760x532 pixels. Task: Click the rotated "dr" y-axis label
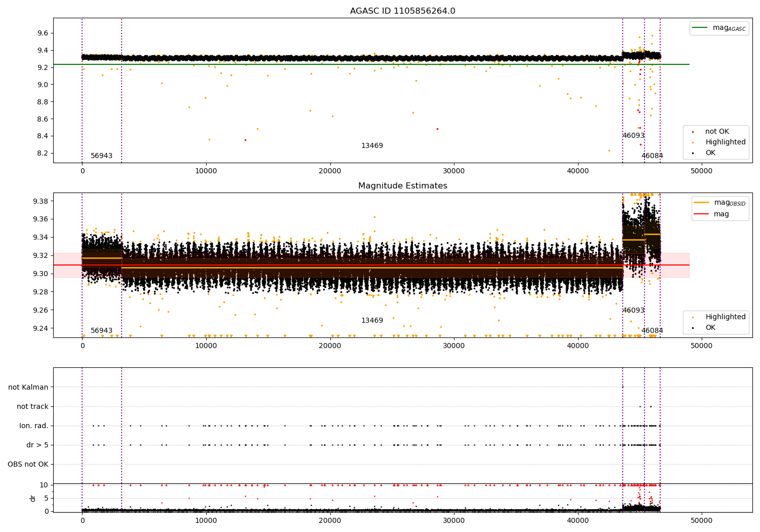(x=33, y=498)
